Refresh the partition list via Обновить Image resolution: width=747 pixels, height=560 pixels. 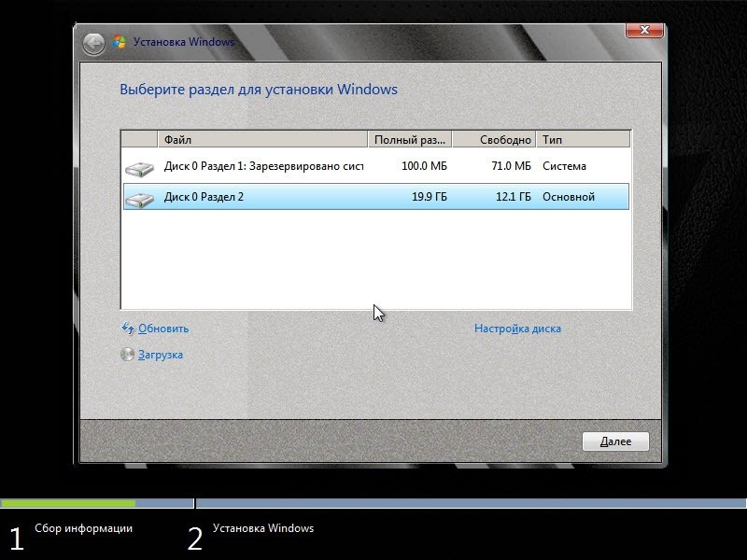pyautogui.click(x=163, y=329)
